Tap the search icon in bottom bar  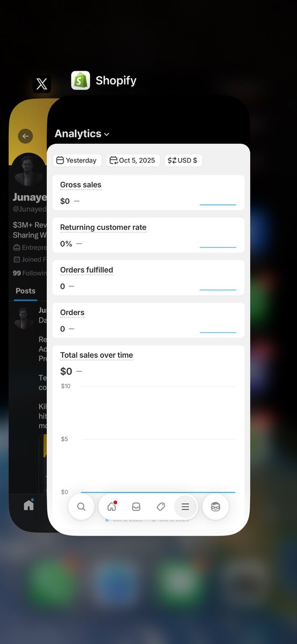pyautogui.click(x=81, y=507)
